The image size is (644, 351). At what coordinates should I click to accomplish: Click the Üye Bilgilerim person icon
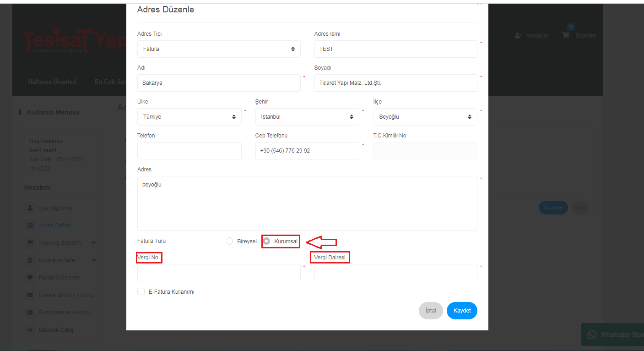point(30,208)
